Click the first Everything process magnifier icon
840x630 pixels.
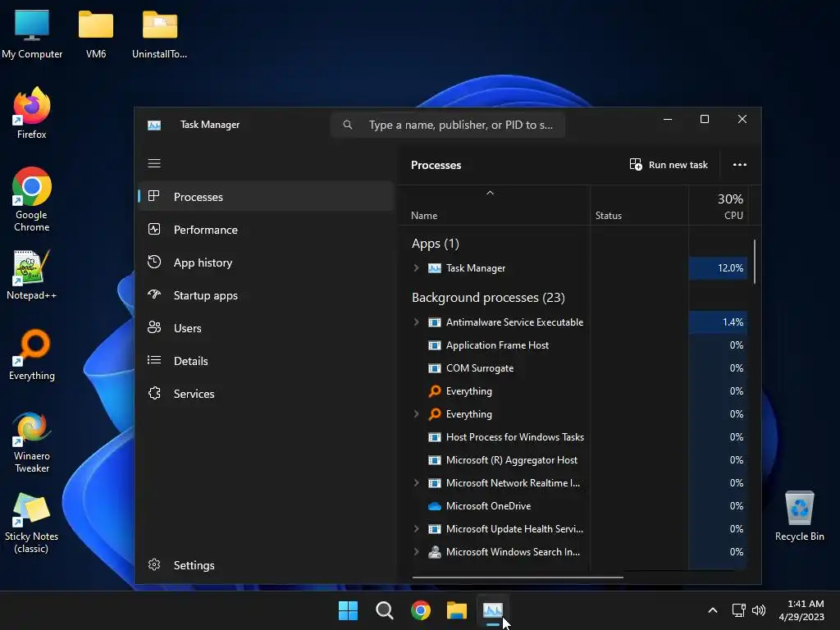(x=435, y=391)
